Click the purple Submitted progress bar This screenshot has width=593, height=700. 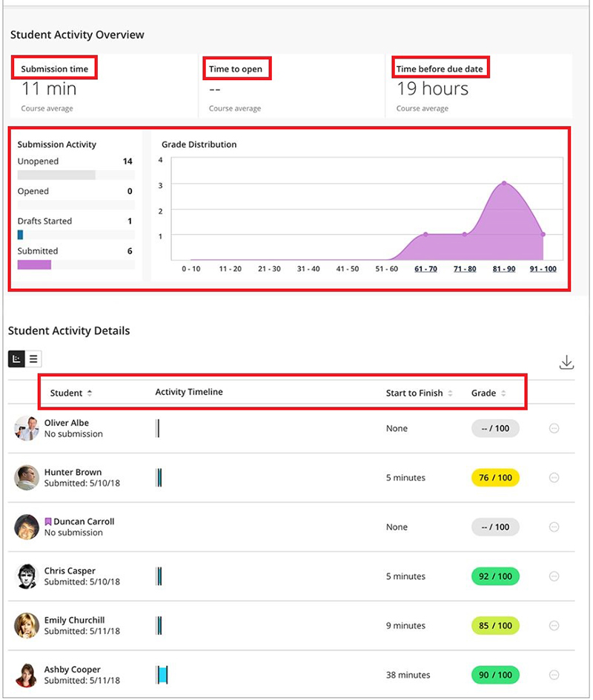click(x=34, y=264)
